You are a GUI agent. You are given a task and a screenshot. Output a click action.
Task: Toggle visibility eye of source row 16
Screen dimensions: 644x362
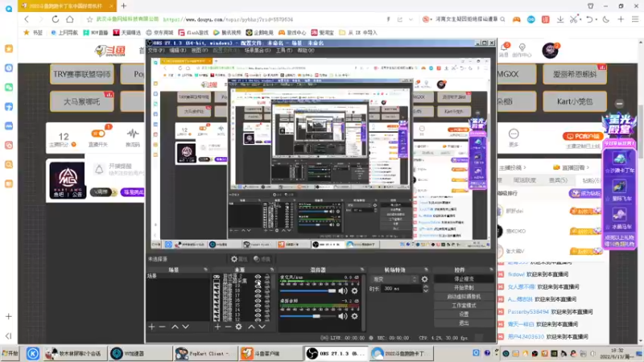click(258, 301)
